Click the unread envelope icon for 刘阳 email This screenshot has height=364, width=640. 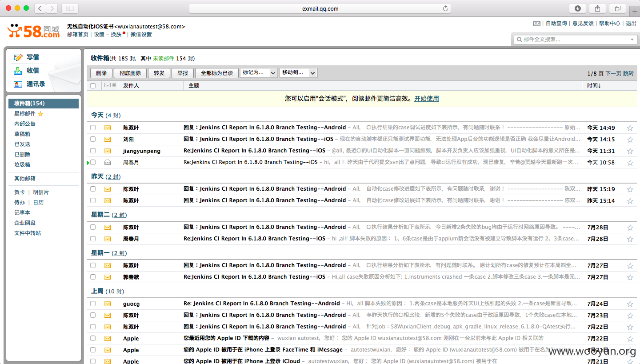coord(108,139)
